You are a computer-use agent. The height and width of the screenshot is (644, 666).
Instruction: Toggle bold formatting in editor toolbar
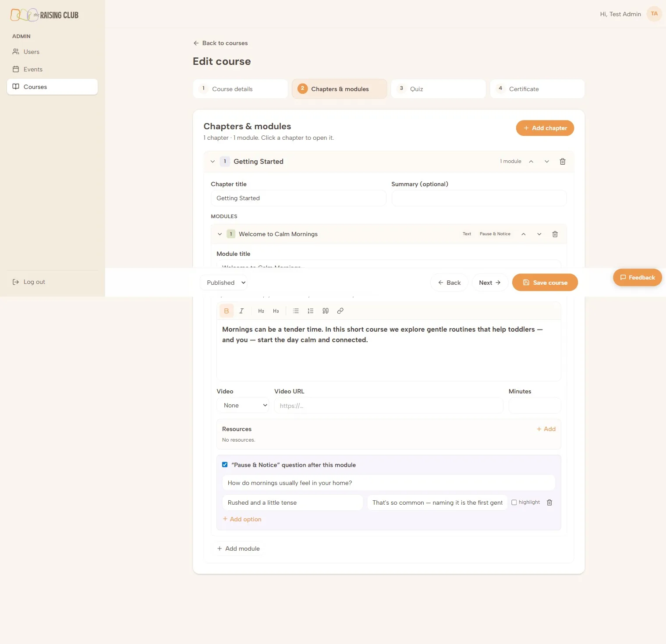tap(227, 311)
